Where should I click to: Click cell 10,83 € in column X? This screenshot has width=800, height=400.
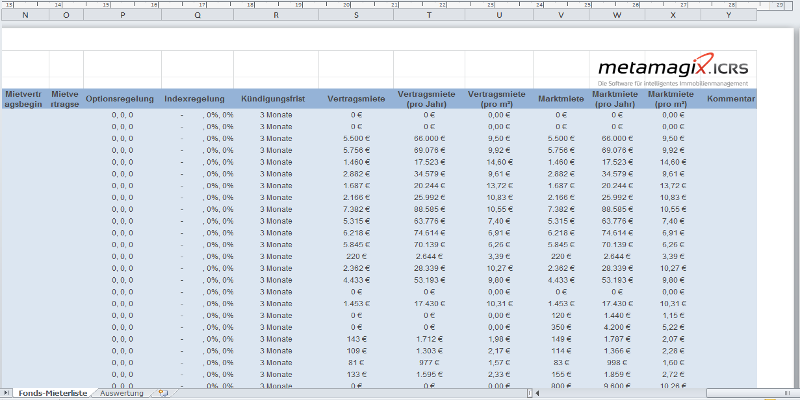pyautogui.click(x=673, y=197)
